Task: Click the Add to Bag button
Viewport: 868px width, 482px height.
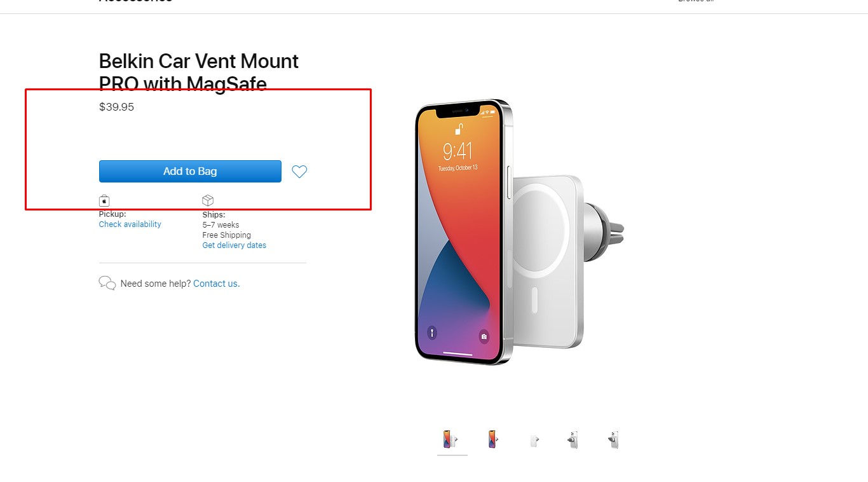Action: click(x=190, y=172)
